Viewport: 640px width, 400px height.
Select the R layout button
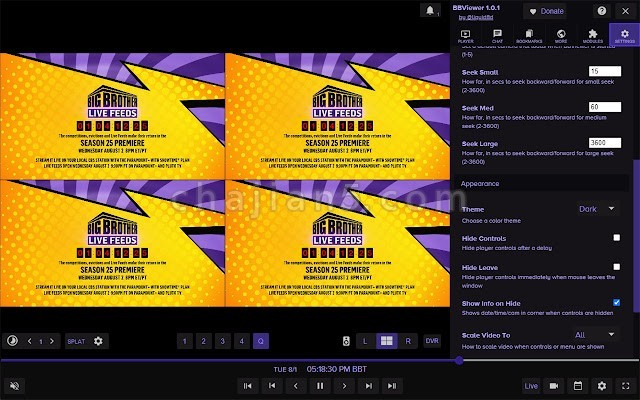[x=408, y=341]
